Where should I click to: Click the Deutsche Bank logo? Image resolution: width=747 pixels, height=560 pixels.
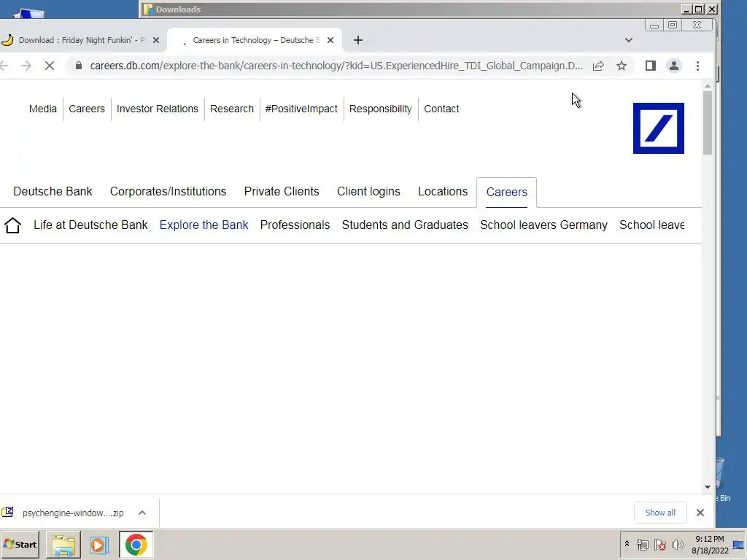tap(659, 128)
